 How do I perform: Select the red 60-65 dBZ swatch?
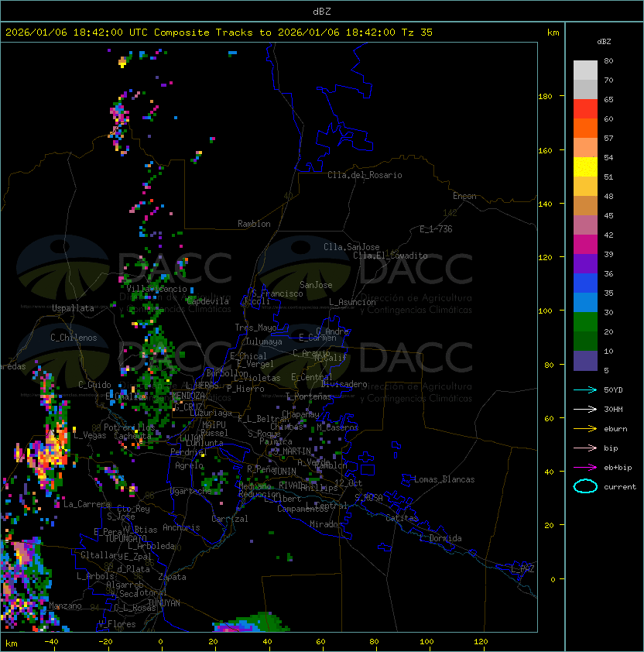[x=585, y=109]
